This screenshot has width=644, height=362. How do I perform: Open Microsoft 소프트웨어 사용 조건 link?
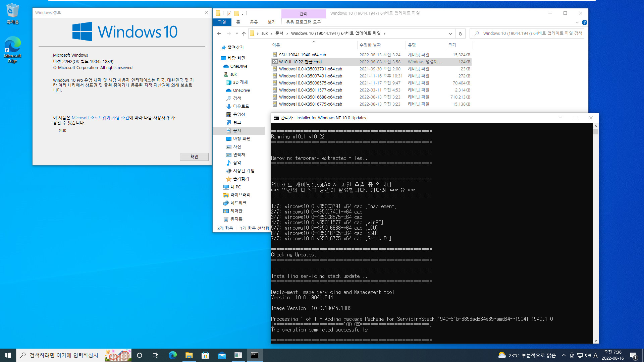(x=100, y=118)
